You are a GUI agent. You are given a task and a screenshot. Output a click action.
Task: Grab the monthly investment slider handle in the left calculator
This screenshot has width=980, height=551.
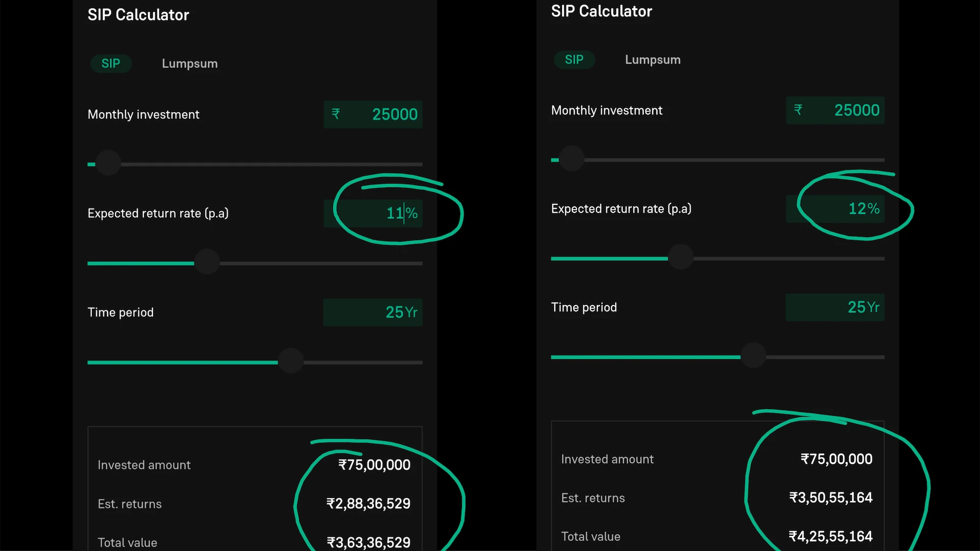(x=108, y=164)
